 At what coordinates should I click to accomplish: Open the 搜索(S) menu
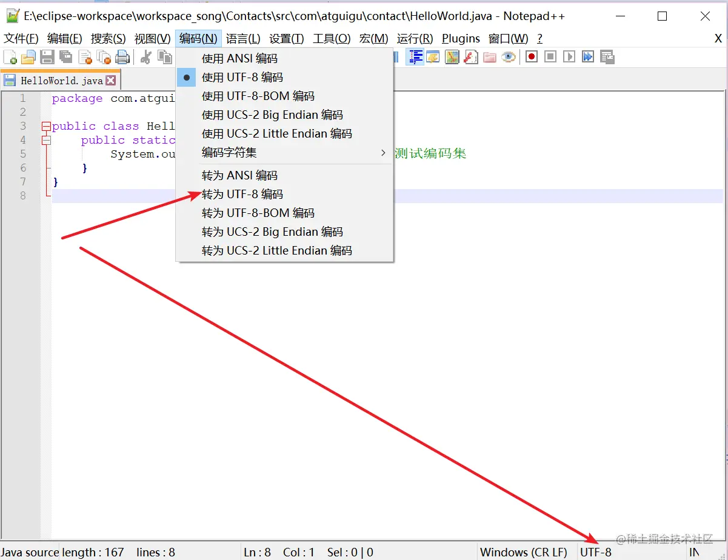point(108,39)
